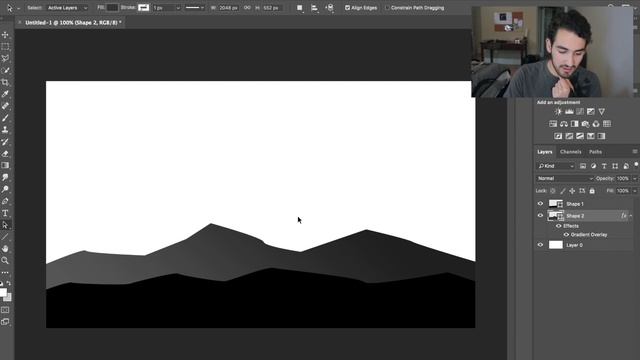Add a Brightness/Contrast adjustment
This screenshot has width=640, height=360.
point(558,111)
